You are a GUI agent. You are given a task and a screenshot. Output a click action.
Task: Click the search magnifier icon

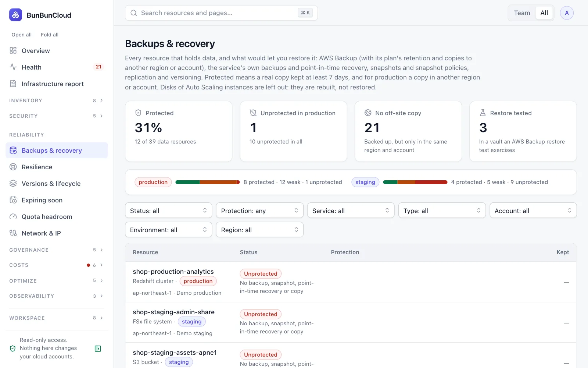tap(134, 13)
